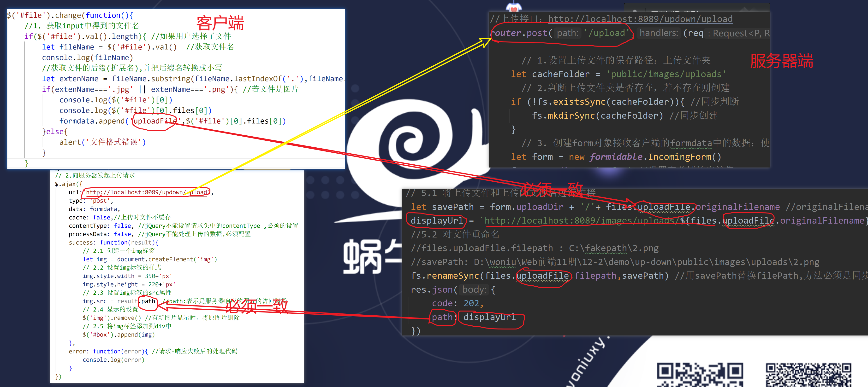Click "let img = document.createElement('img')"
This screenshot has width=868, height=387.
150,260
